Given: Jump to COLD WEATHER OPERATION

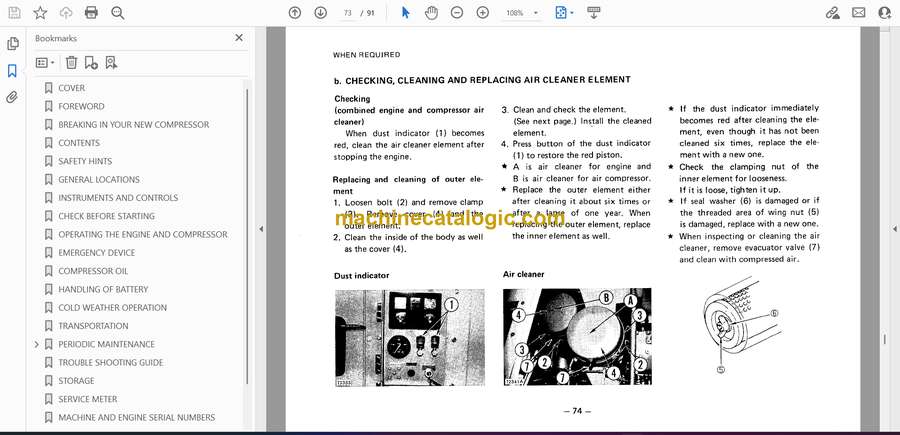Looking at the screenshot, I should point(112,308).
